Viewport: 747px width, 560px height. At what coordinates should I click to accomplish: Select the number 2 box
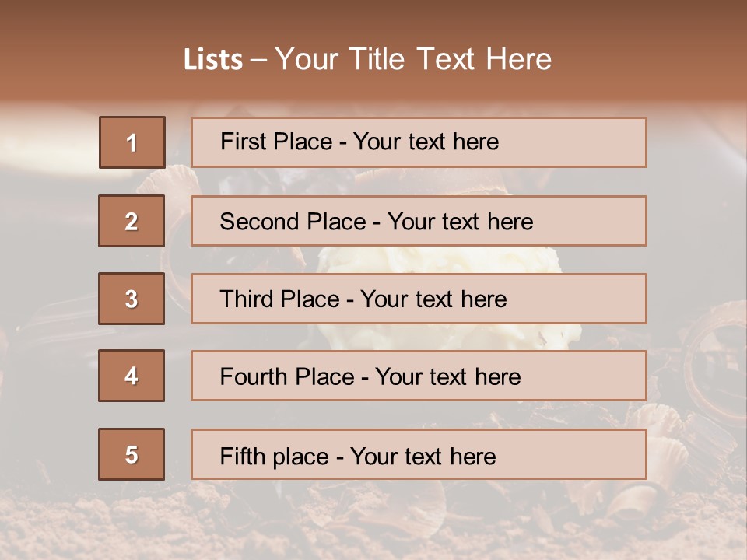coord(132,221)
